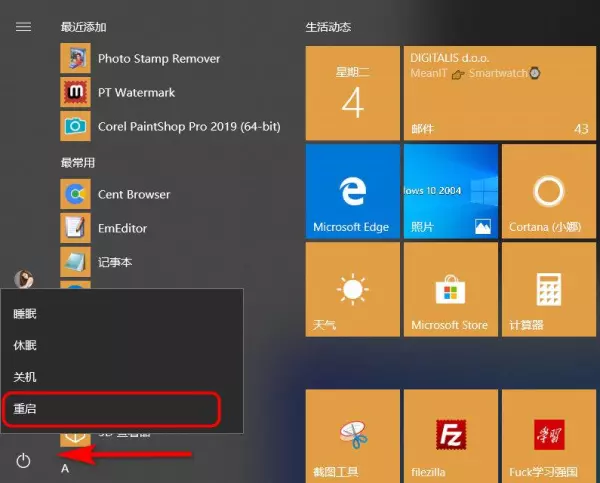
Task: Open the Microsoft Store tile
Action: 451,290
